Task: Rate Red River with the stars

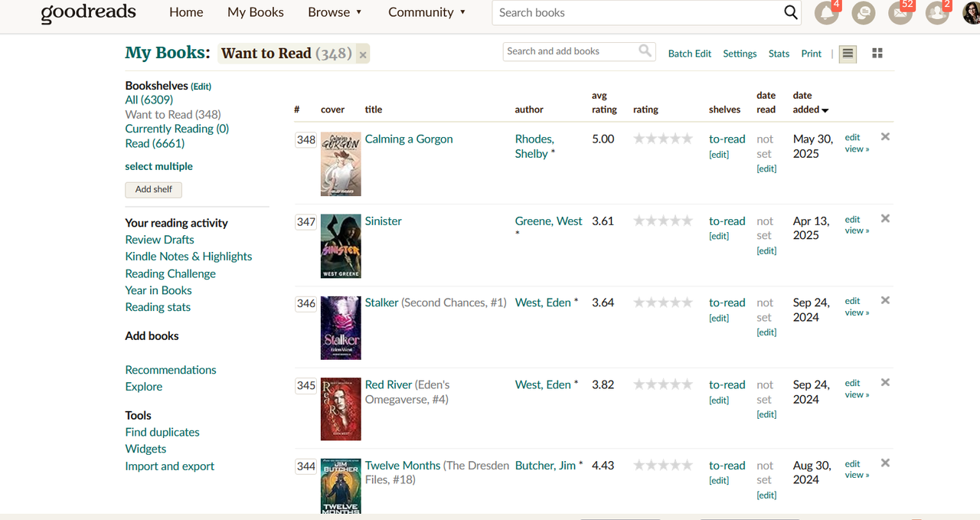Action: [x=663, y=384]
